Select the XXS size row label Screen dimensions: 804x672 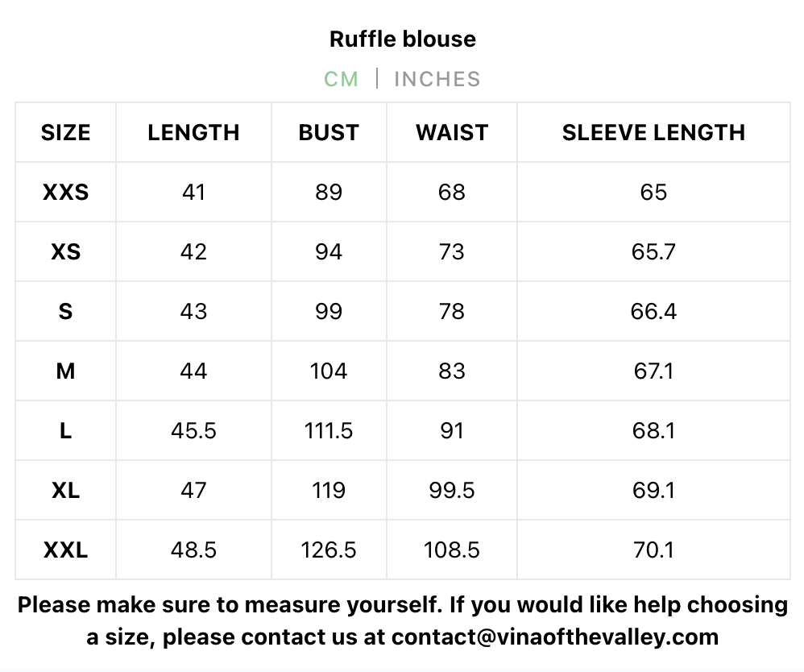tap(65, 193)
